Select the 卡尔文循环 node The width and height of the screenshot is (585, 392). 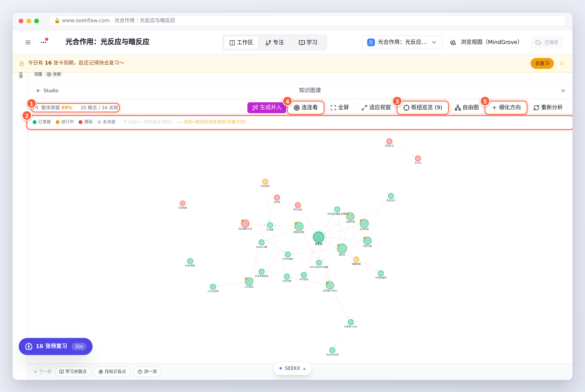[x=288, y=255]
